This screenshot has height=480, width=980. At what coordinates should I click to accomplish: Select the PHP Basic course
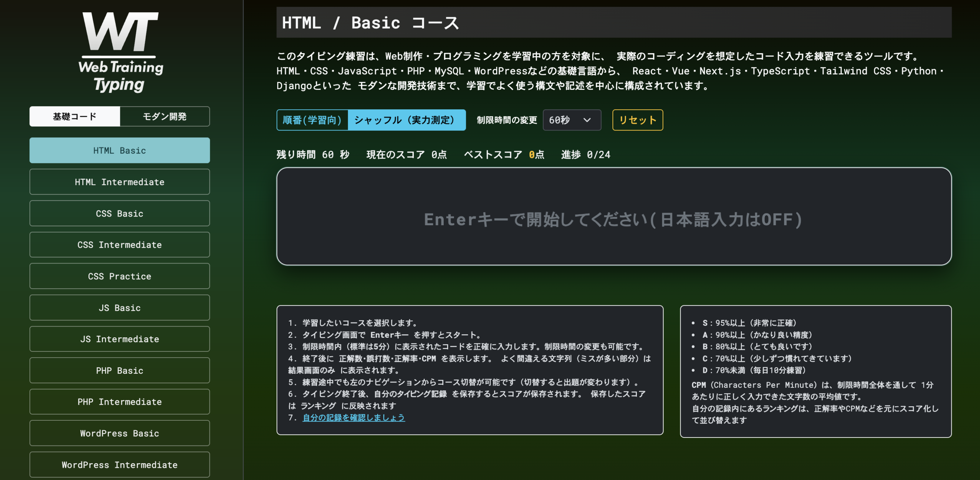click(x=119, y=370)
